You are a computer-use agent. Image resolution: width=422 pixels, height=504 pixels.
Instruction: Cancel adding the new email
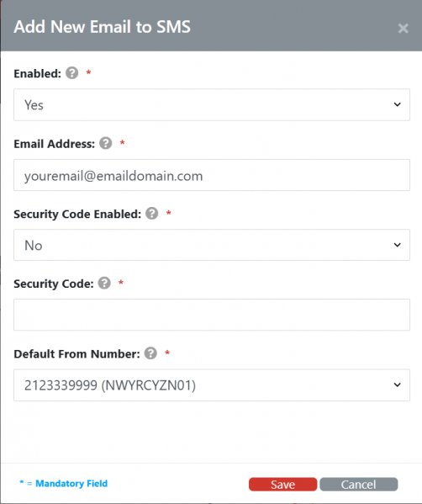359,484
